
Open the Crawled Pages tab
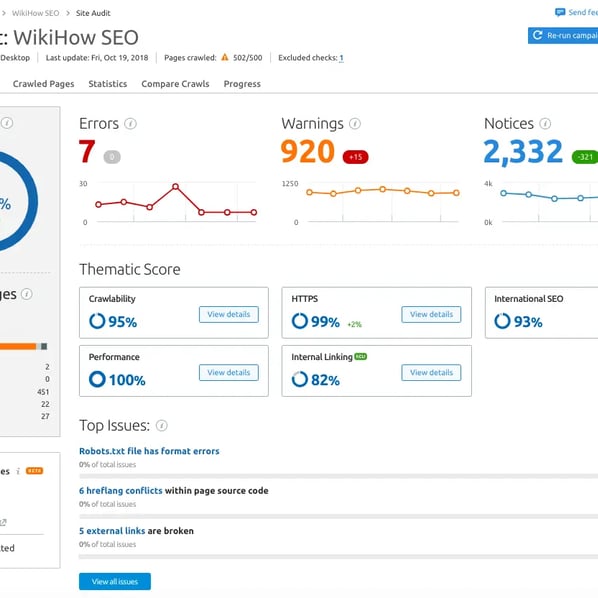(43, 84)
